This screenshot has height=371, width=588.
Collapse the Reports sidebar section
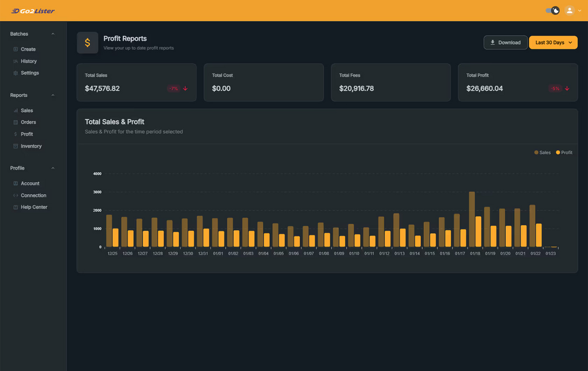[x=53, y=95]
